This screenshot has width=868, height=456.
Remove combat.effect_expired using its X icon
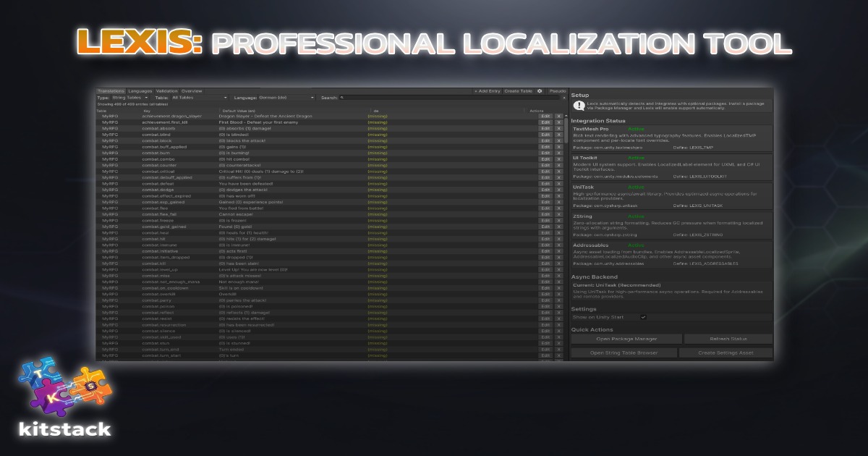tap(559, 196)
